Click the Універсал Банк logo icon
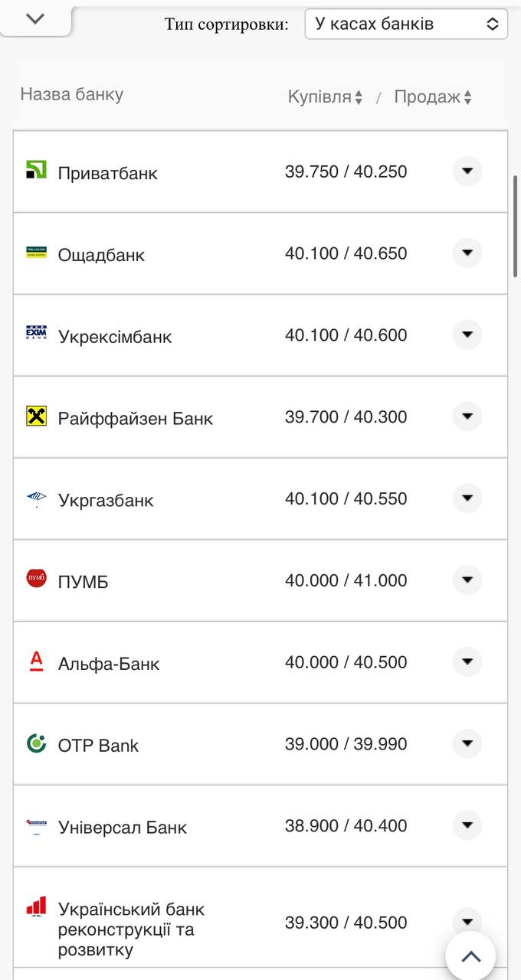521x980 pixels. (36, 825)
